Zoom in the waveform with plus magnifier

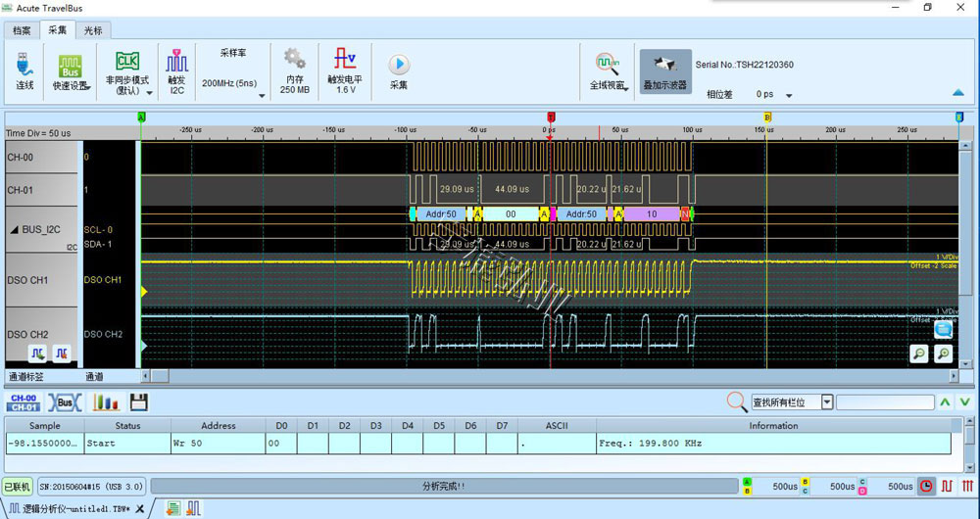943,354
